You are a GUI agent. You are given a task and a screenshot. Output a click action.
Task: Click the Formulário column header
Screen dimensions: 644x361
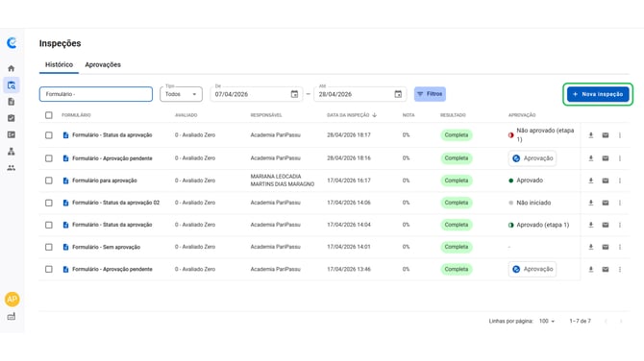[x=76, y=115]
